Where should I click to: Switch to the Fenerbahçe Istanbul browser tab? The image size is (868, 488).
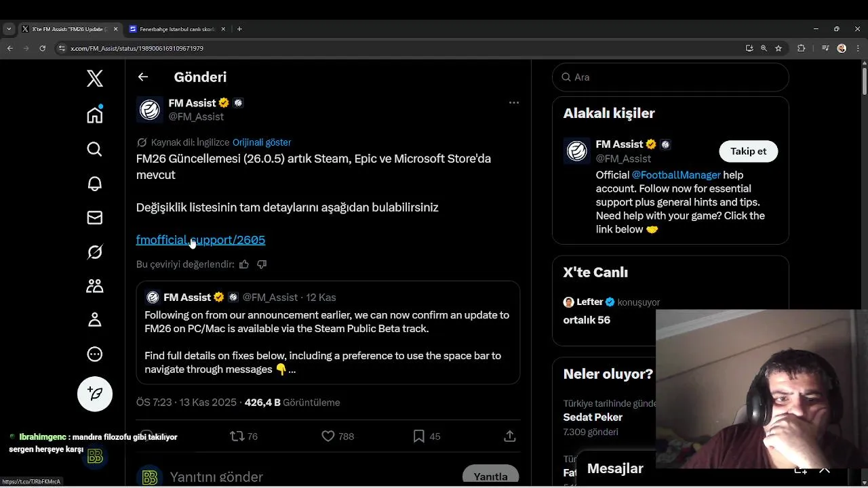coord(176,29)
